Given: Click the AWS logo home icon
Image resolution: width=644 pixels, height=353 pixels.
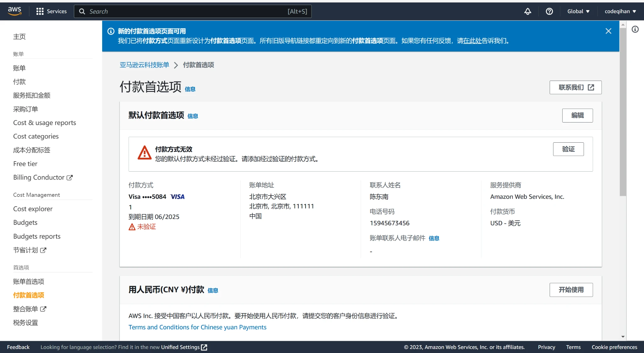Looking at the screenshot, I should pyautogui.click(x=14, y=11).
